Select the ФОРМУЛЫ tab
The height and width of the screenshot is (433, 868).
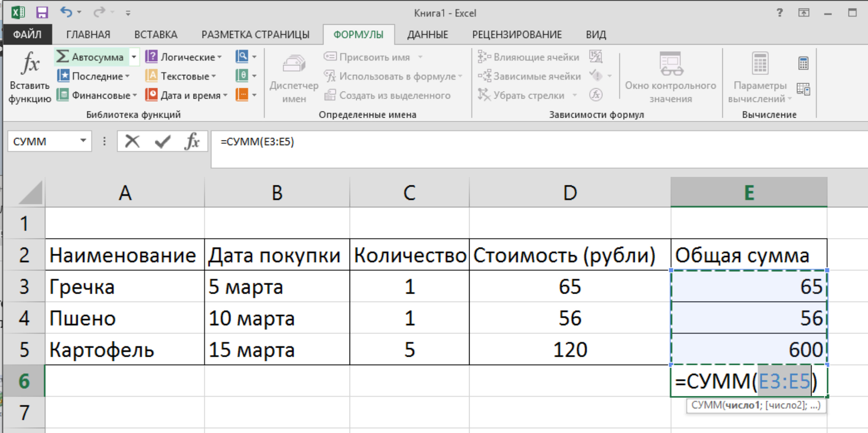[358, 35]
